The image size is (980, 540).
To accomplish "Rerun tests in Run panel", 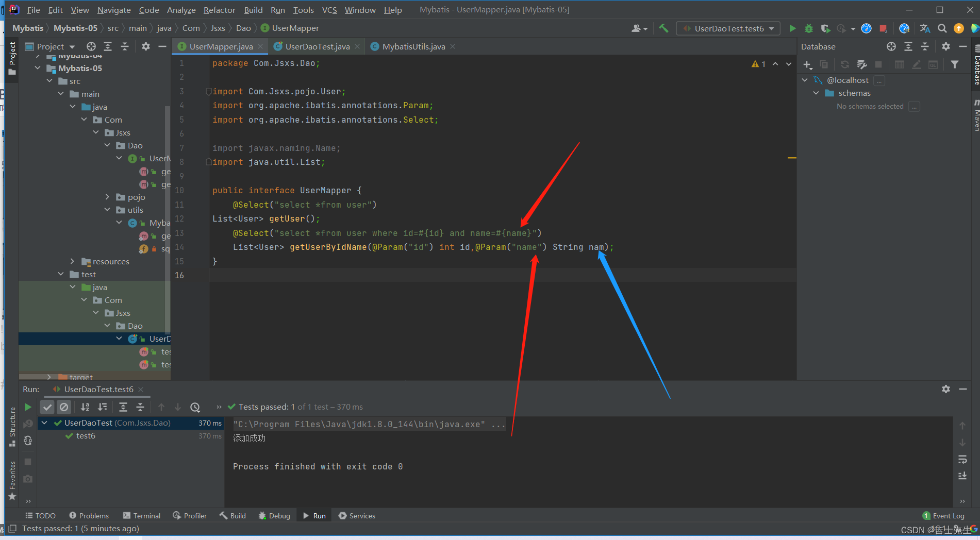I will pyautogui.click(x=28, y=407).
